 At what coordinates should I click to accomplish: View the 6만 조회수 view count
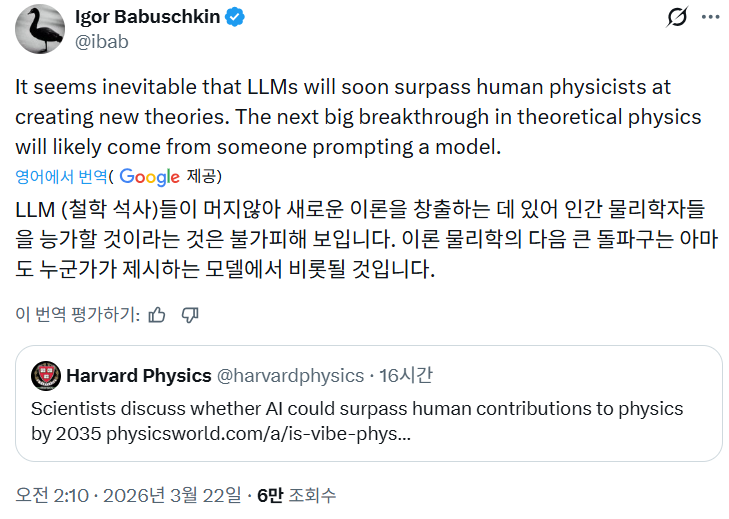point(296,495)
